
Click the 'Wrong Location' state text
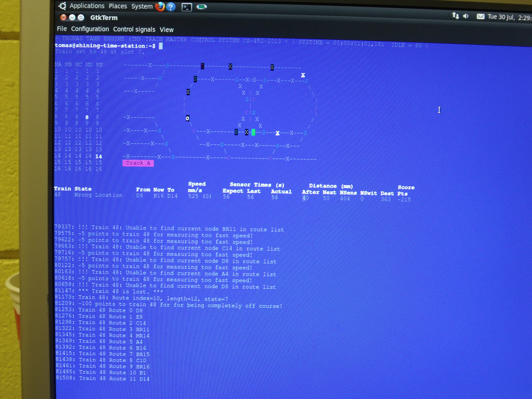coord(98,195)
